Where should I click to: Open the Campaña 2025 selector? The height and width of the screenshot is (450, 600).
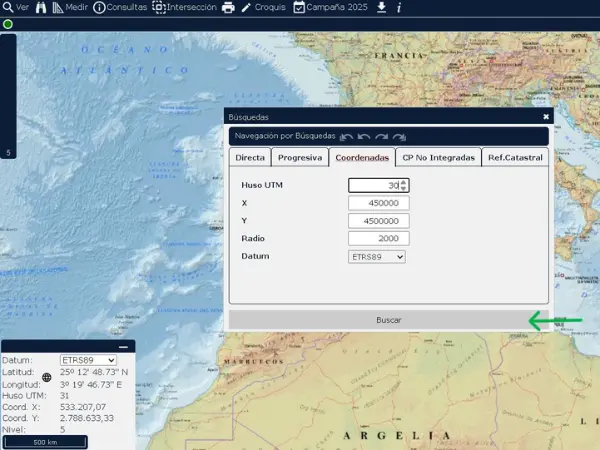(x=330, y=7)
